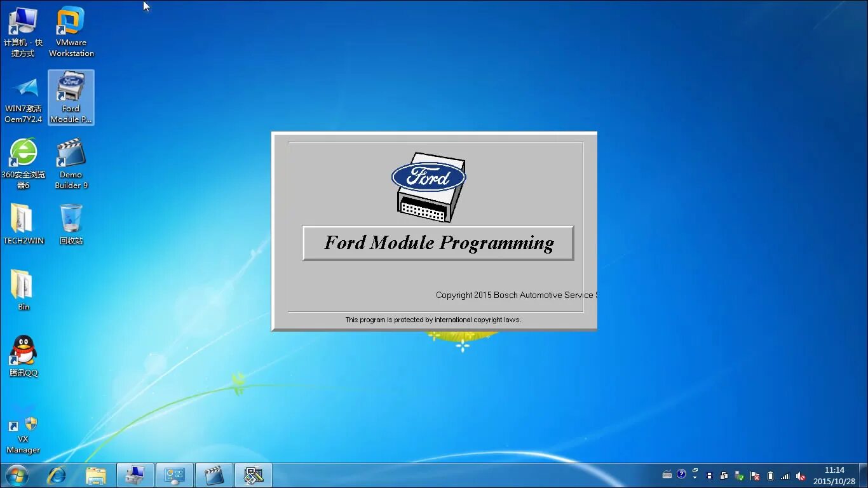Click 'This program is protected by international copyright laws.'
The height and width of the screenshot is (488, 868).
click(433, 320)
